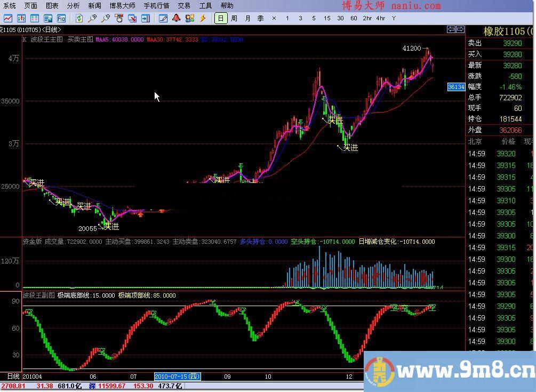Viewport: 536px width, 392px height.
Task: Expand the 交易 menu
Action: pyautogui.click(x=184, y=5)
